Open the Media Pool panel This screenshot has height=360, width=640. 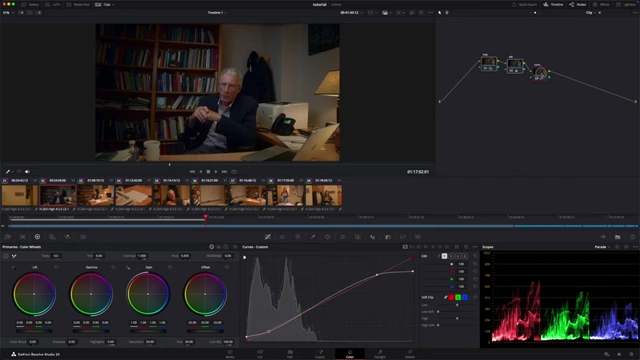78,4
